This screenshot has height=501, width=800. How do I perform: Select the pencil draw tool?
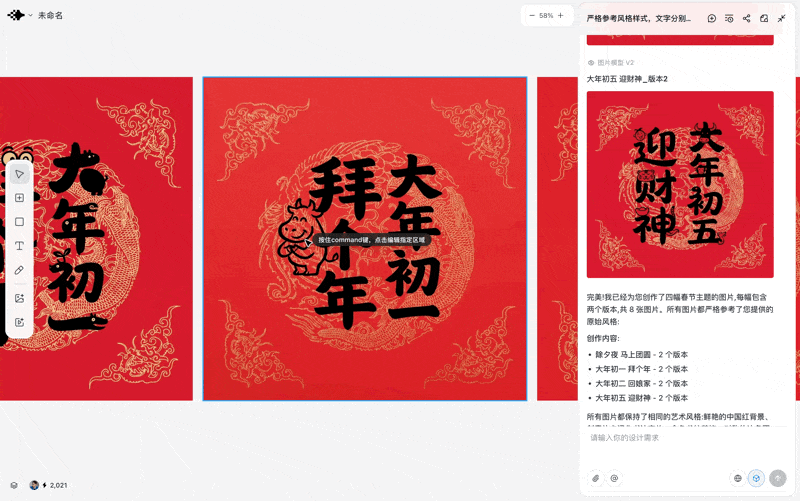(19, 270)
